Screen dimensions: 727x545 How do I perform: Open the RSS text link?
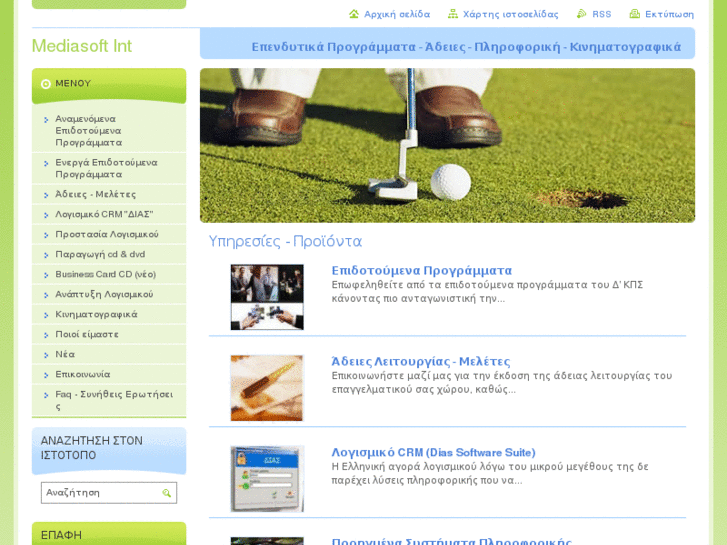point(601,14)
